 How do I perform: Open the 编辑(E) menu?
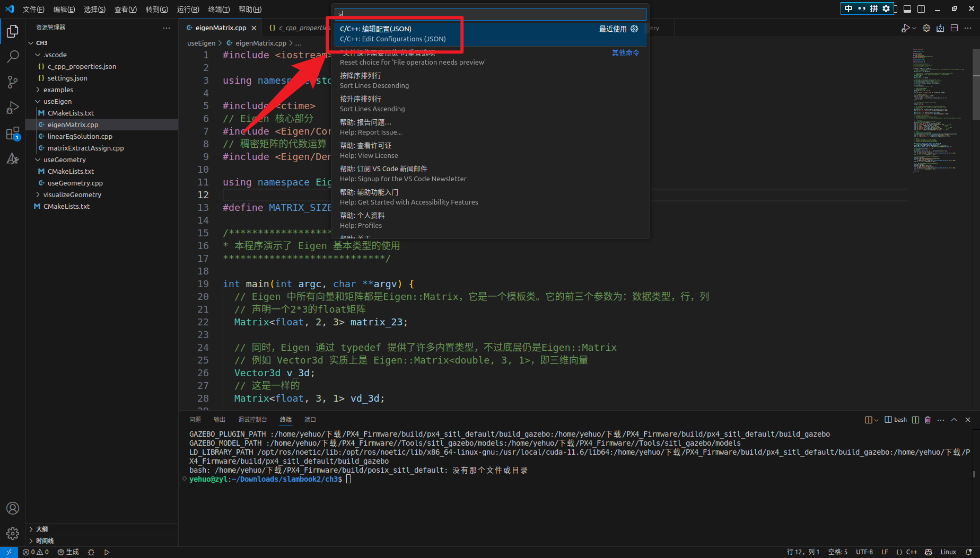pyautogui.click(x=64, y=9)
